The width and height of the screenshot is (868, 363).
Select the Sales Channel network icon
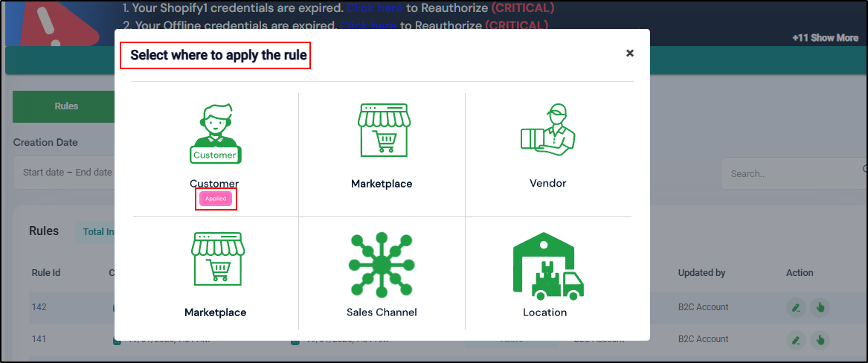(x=382, y=265)
